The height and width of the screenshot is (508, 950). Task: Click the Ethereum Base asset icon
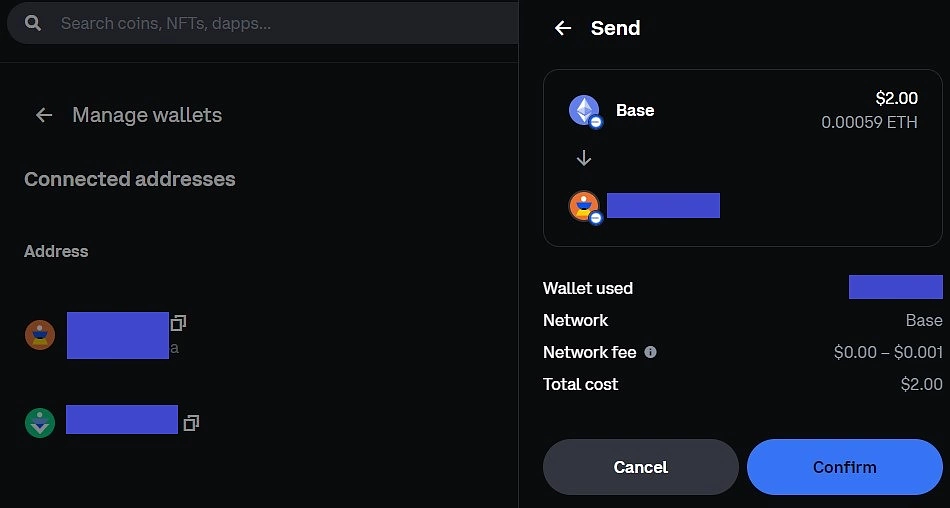(x=585, y=111)
